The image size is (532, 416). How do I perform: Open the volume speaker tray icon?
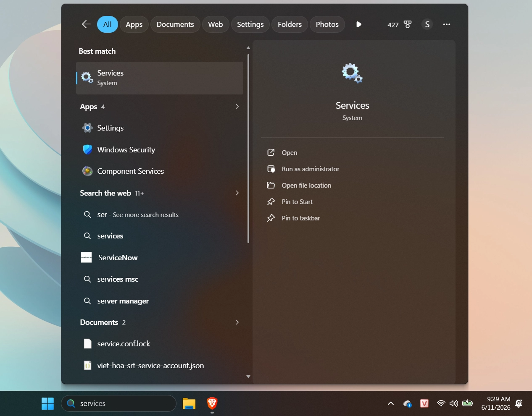pos(454,403)
